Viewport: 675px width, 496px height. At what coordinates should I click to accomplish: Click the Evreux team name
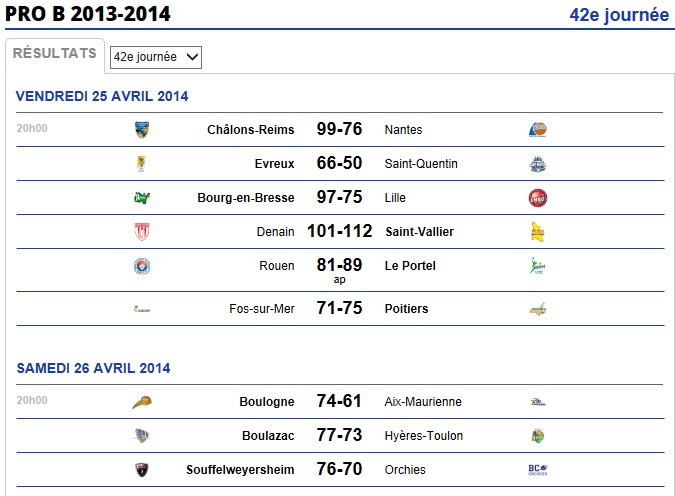pos(274,164)
